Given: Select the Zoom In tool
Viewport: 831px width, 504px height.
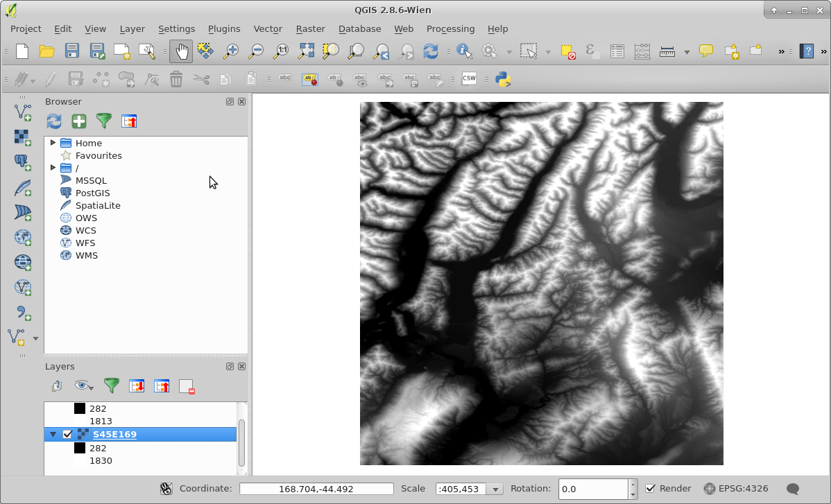Looking at the screenshot, I should (230, 51).
